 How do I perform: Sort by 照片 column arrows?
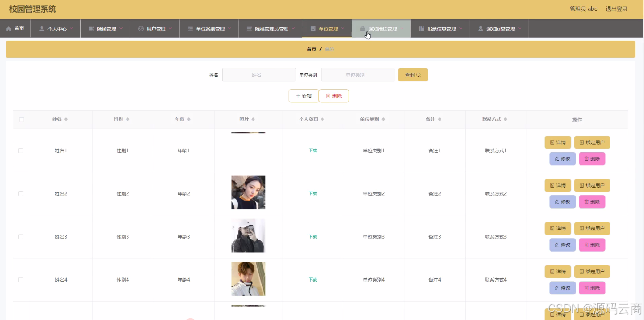coord(253,119)
